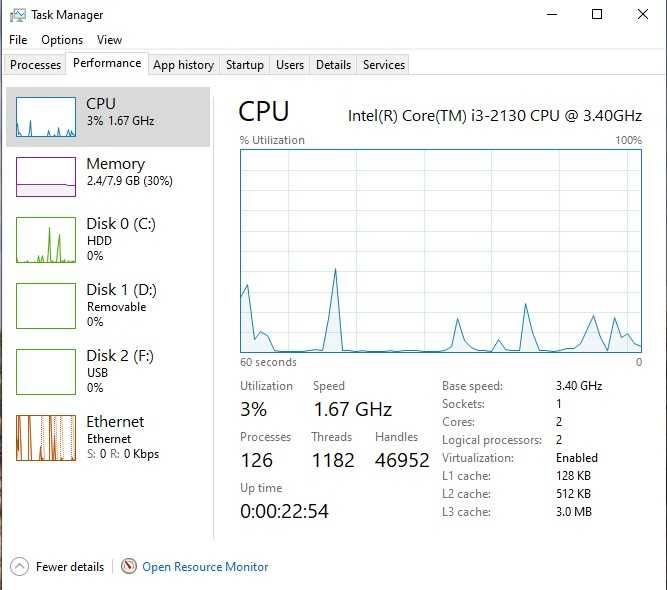Screen dimensions: 667x590
Task: Click the Open Resource Monitor link
Action: [x=205, y=566]
